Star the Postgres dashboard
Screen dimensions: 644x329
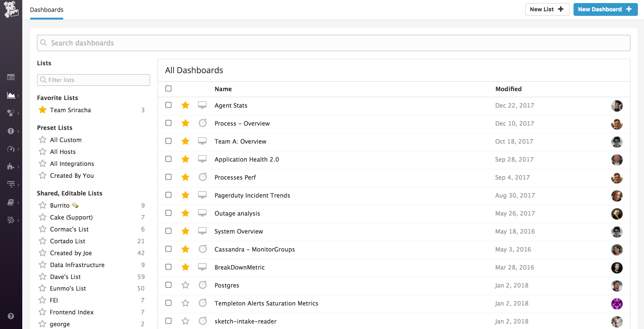pos(185,285)
